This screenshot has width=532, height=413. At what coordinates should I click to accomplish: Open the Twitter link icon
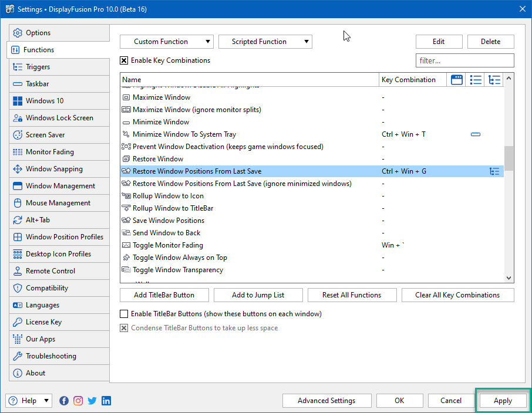point(92,401)
